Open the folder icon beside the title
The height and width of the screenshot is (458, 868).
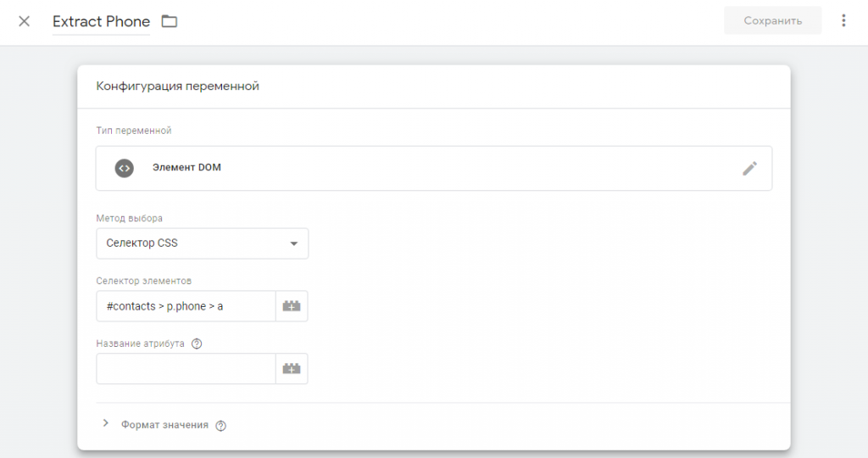point(170,21)
